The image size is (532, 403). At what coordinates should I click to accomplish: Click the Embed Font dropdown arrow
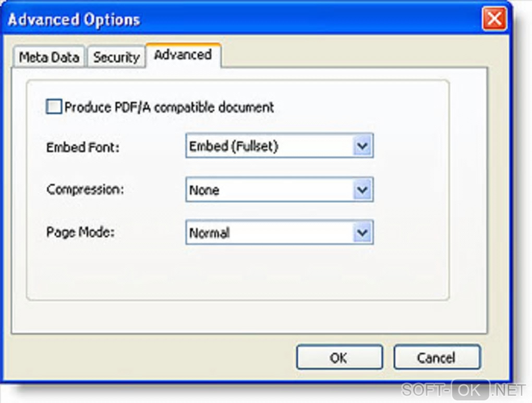362,146
